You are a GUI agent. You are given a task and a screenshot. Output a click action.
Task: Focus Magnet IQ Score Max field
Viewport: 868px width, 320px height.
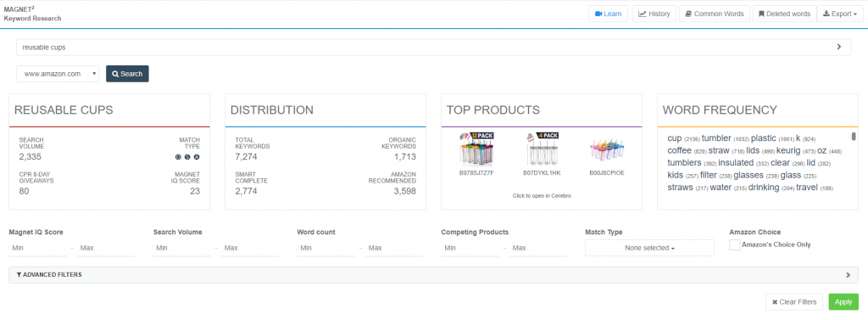point(106,248)
